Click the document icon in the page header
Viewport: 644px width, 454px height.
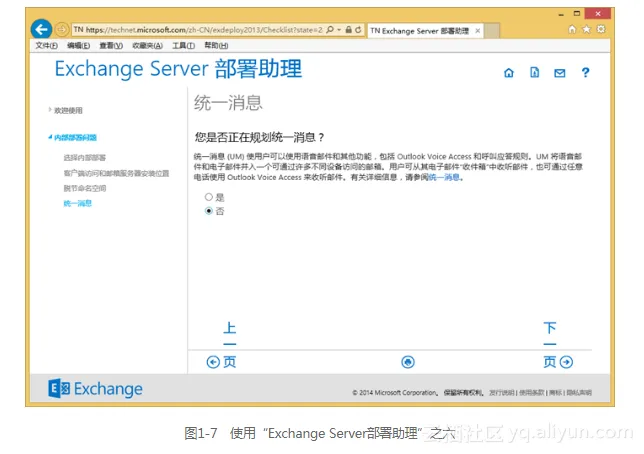(535, 72)
